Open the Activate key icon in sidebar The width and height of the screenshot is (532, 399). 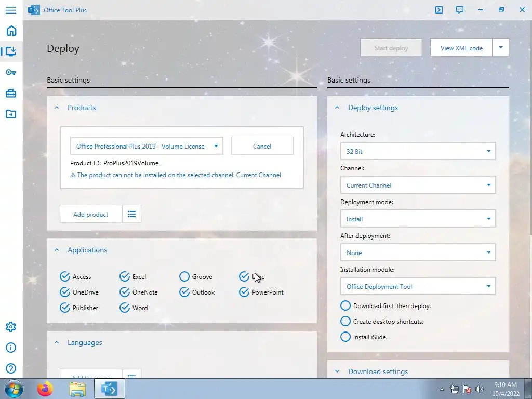coord(11,72)
